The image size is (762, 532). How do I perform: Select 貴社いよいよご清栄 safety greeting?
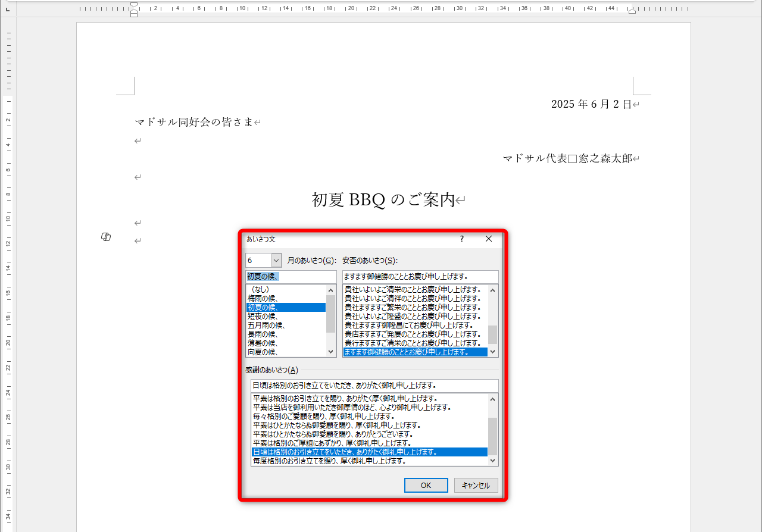(411, 290)
